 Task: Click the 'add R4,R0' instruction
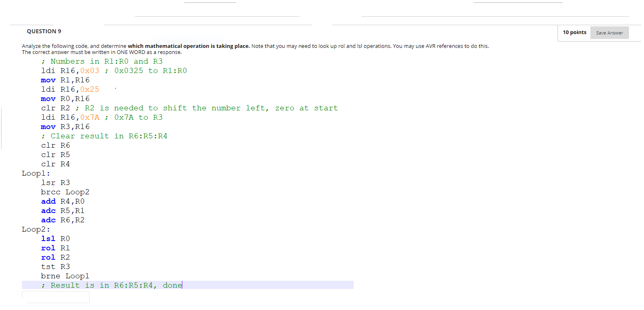[x=63, y=201]
